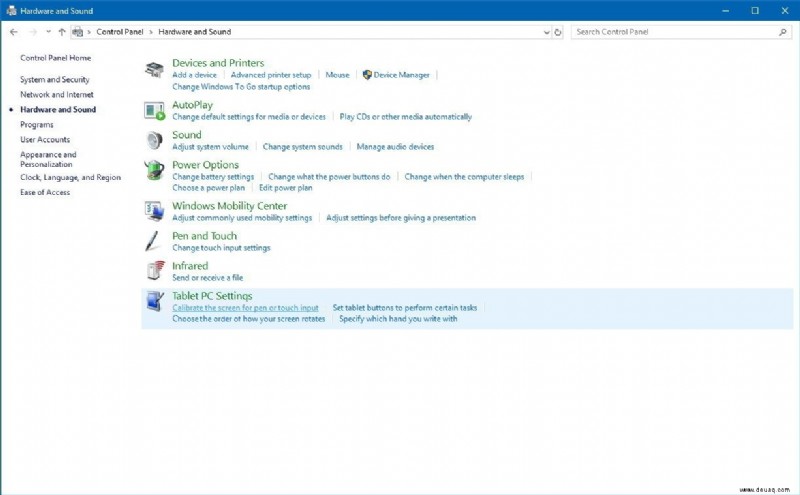Click the Pen and Touch pen icon
The height and width of the screenshot is (495, 800).
[153, 241]
